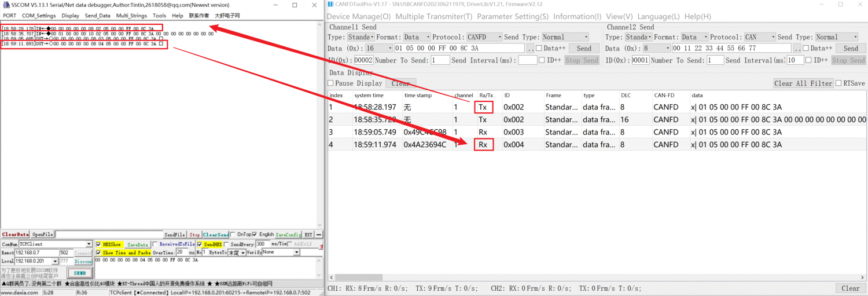868x296 pixels.
Task: Click the Clear All Filter button
Action: (803, 83)
